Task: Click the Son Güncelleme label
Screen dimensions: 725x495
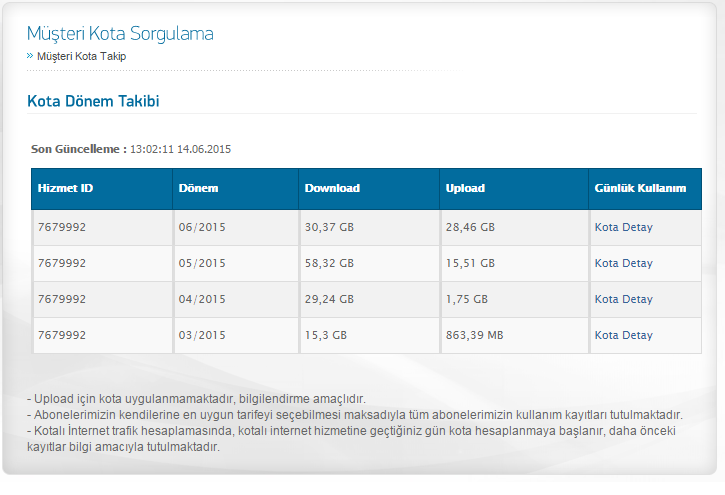Action: pyautogui.click(x=79, y=149)
